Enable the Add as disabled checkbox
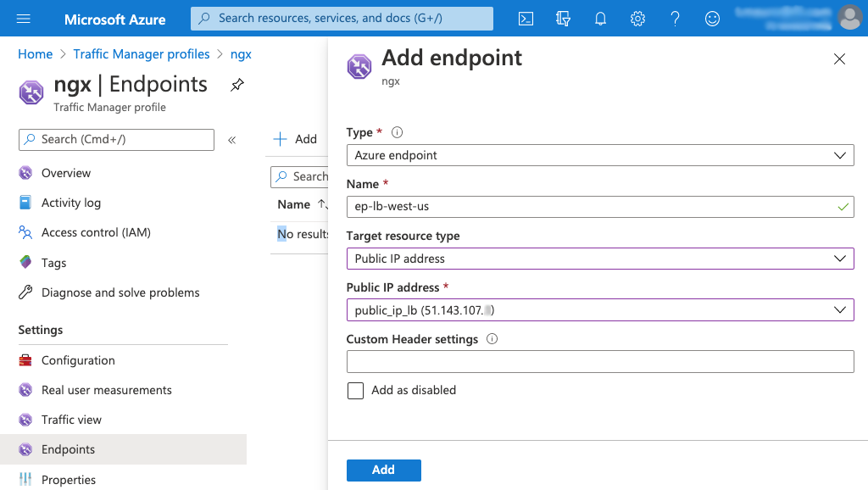This screenshot has height=490, width=868. (x=356, y=390)
